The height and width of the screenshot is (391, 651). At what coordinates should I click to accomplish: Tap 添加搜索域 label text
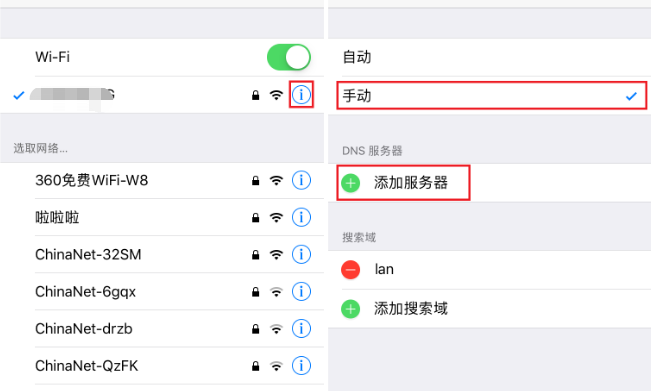(x=411, y=309)
